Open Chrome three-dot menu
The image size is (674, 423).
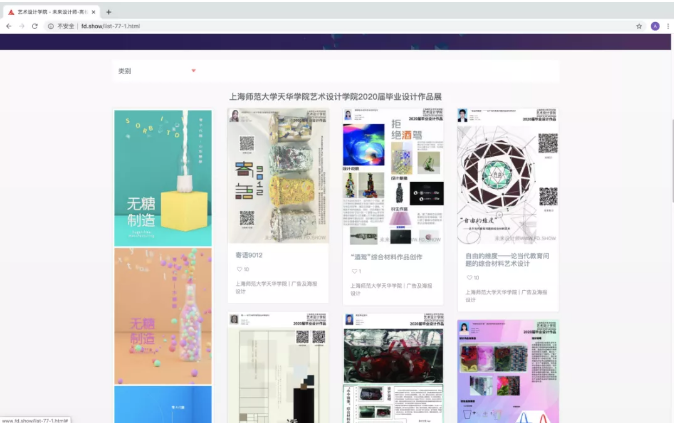(668, 26)
